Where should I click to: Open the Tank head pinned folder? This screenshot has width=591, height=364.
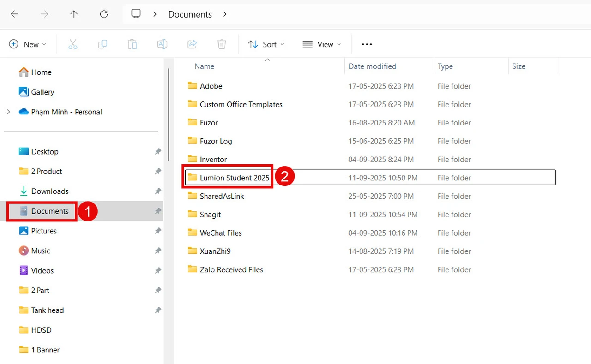pos(41,310)
